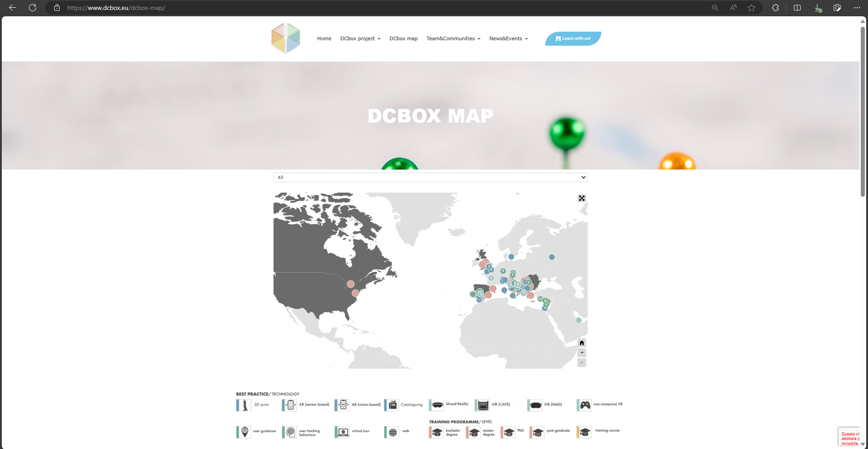The height and width of the screenshot is (449, 868).
Task: Click the iVR (HMD) headset icon
Action: tap(535, 405)
